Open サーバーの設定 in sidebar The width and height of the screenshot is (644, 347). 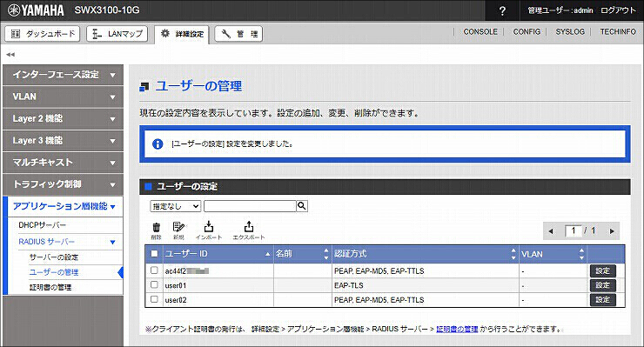pyautogui.click(x=54, y=257)
